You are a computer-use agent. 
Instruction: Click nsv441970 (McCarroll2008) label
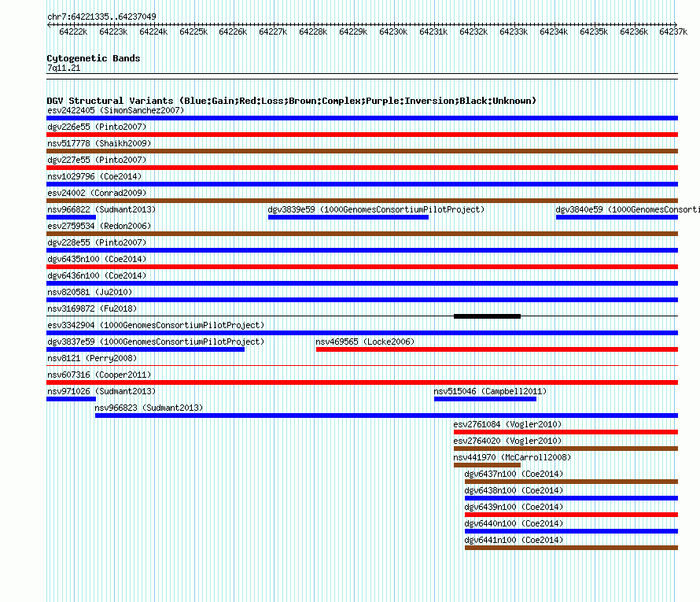click(512, 457)
